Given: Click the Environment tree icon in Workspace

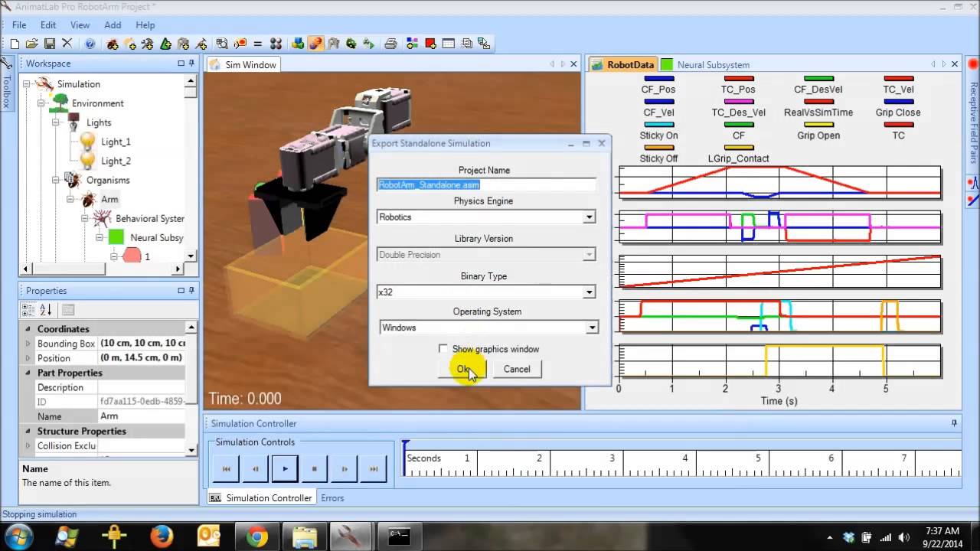Looking at the screenshot, I should 59,103.
